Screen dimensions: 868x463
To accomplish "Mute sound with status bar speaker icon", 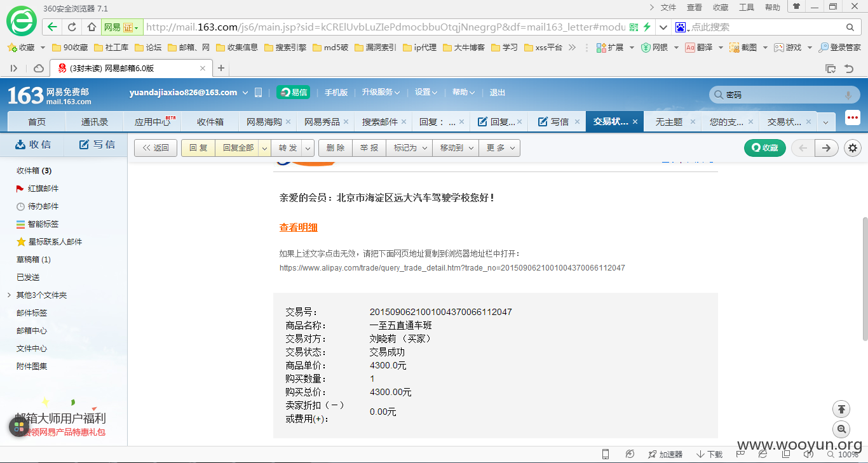I will click(808, 454).
